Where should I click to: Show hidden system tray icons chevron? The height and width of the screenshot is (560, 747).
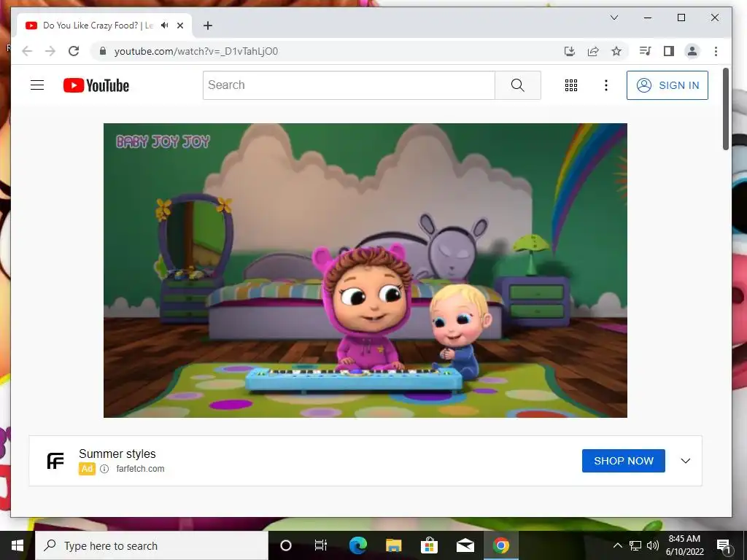point(617,545)
